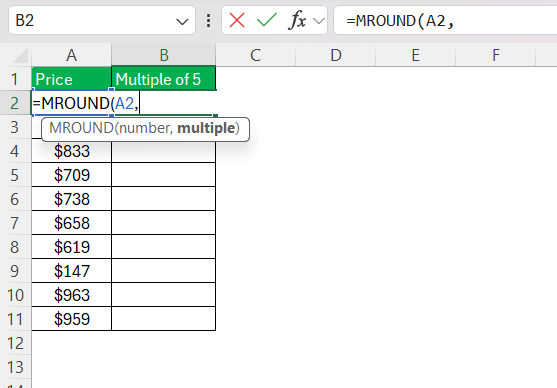The height and width of the screenshot is (388, 557).
Task: Click empty cell B4 next to $833
Action: click(163, 151)
